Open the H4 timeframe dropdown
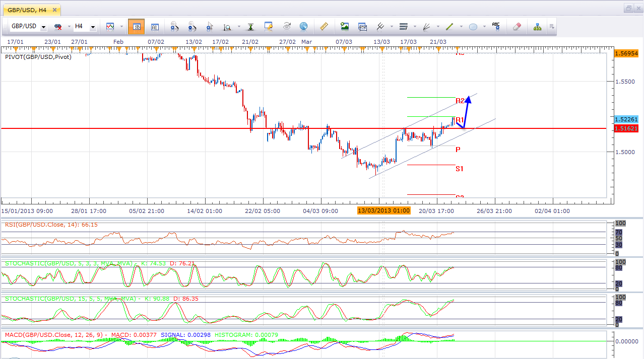The image size is (644, 359). 93,27
